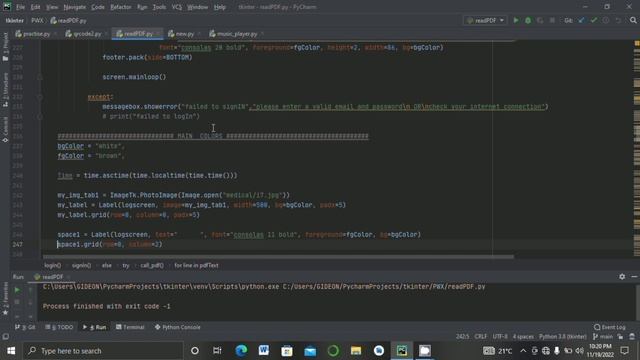Viewport: 640px width, 360px height.
Task: Switch to practice.py editor tab
Action: [x=36, y=34]
